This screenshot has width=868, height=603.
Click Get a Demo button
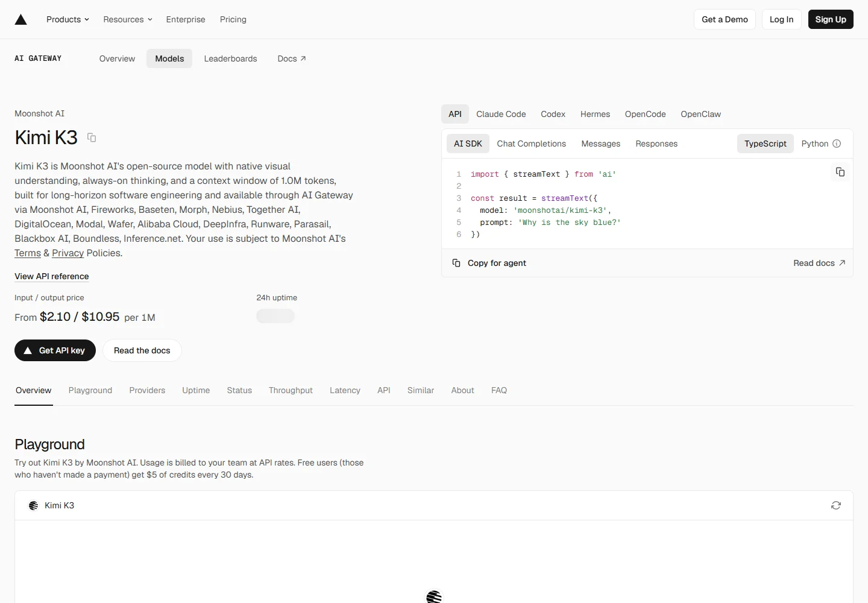pos(725,19)
